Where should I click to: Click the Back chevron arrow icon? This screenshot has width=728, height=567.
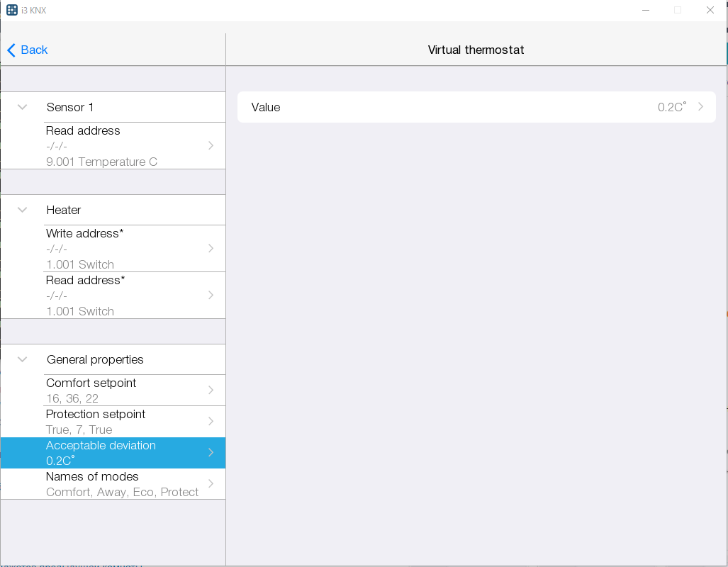(11, 50)
